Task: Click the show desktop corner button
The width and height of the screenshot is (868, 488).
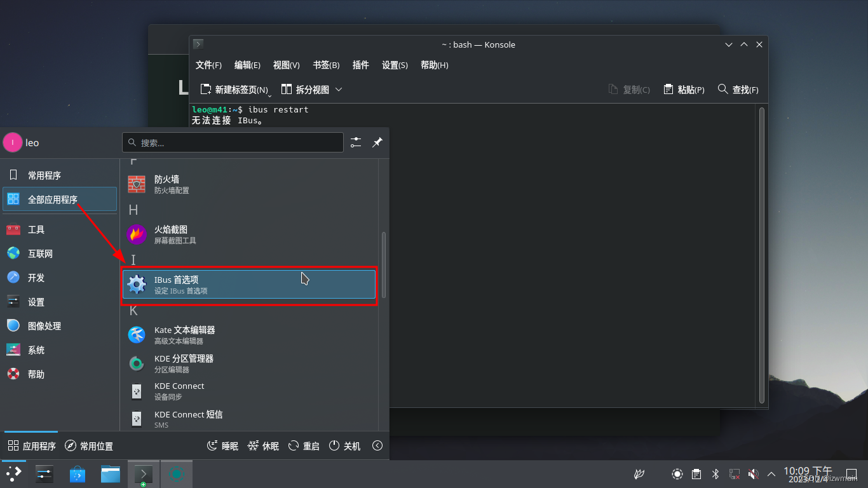Action: (x=851, y=474)
